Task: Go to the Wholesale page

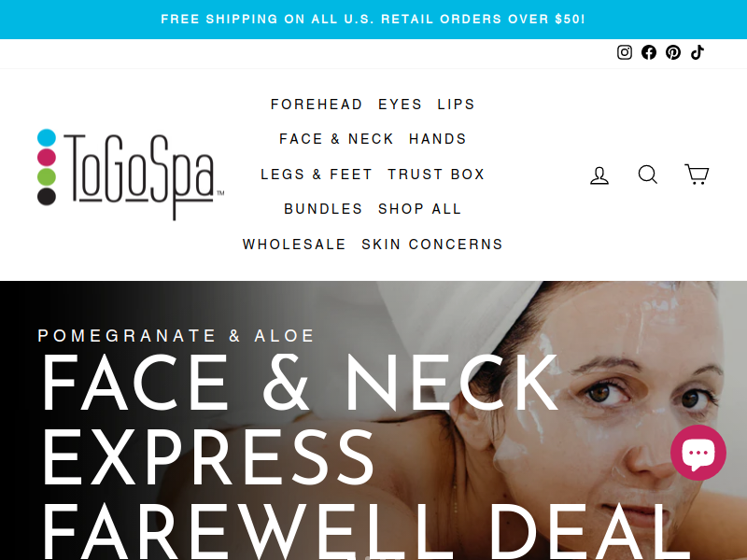Action: pos(294,245)
